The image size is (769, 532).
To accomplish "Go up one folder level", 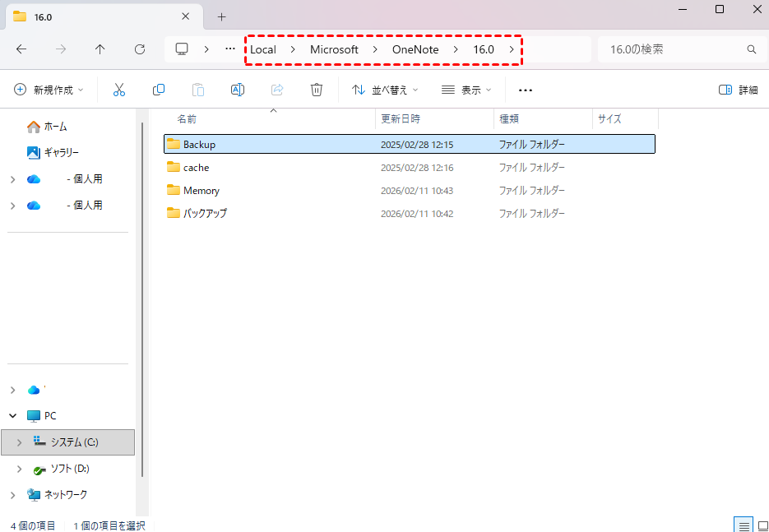I will pos(100,49).
